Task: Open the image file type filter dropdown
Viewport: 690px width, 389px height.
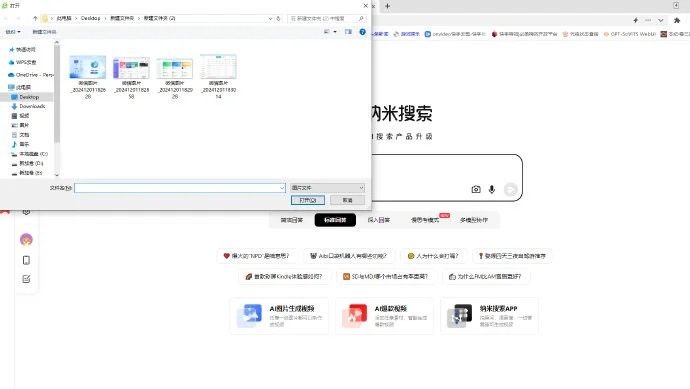Action: (327, 188)
